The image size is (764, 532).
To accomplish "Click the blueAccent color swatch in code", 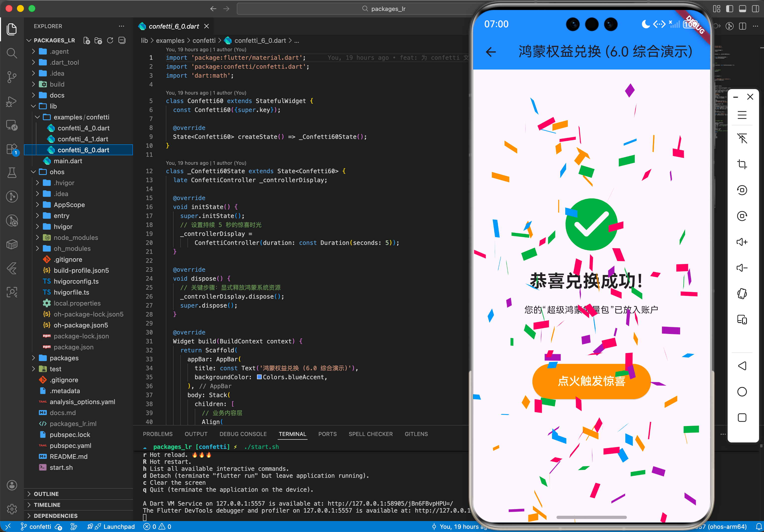I will coord(259,377).
